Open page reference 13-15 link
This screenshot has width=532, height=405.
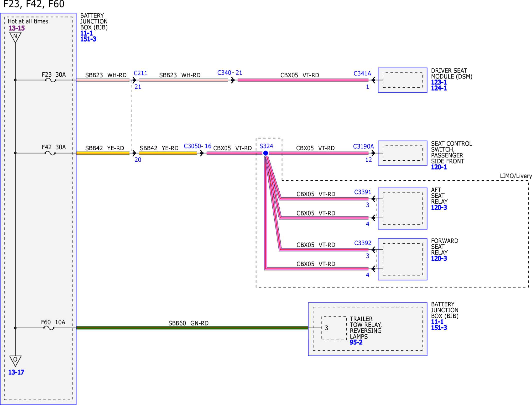click(17, 28)
